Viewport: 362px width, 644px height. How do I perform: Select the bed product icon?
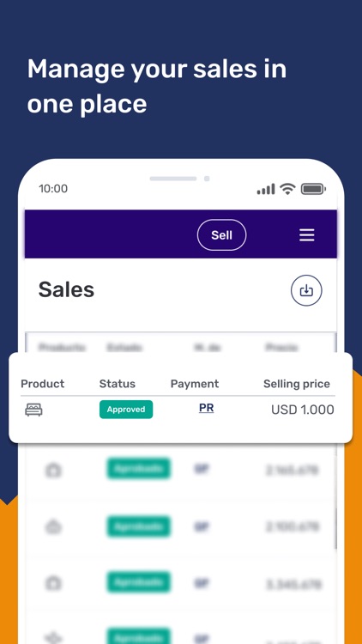click(x=33, y=410)
